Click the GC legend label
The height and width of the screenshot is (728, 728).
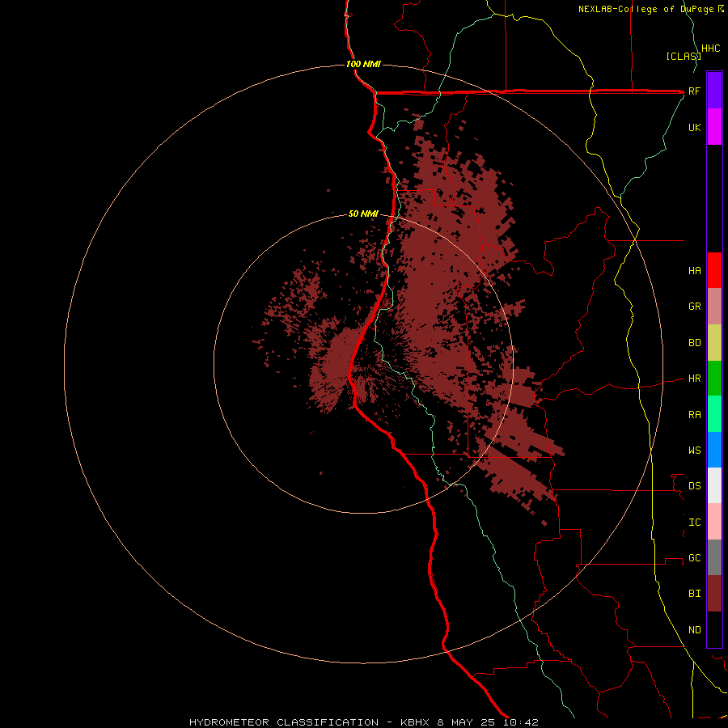click(694, 558)
